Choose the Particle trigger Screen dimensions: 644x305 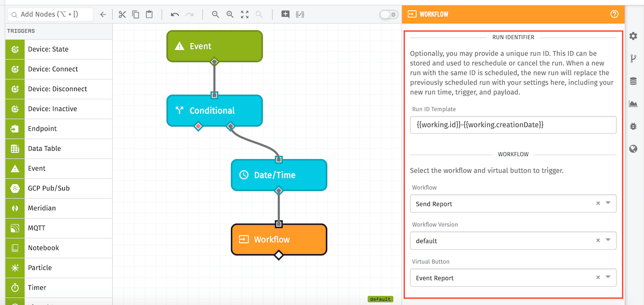pos(59,268)
